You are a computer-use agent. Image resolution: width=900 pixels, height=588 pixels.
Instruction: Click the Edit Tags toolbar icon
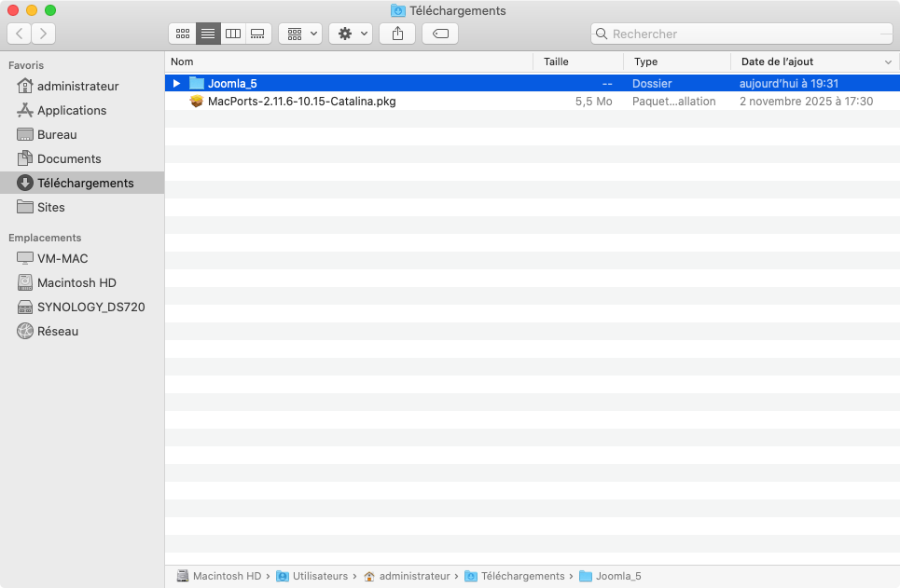pyautogui.click(x=440, y=34)
